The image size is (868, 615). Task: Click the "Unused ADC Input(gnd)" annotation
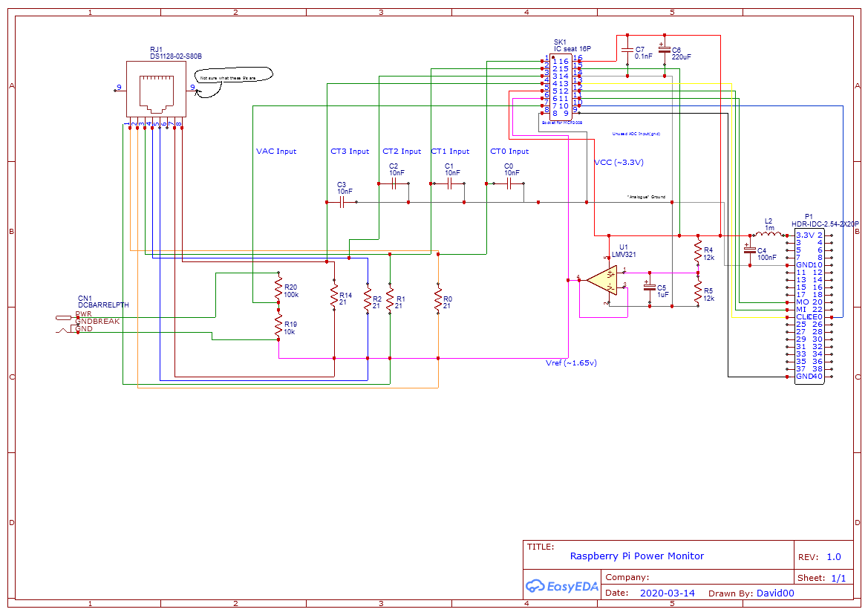(636, 134)
